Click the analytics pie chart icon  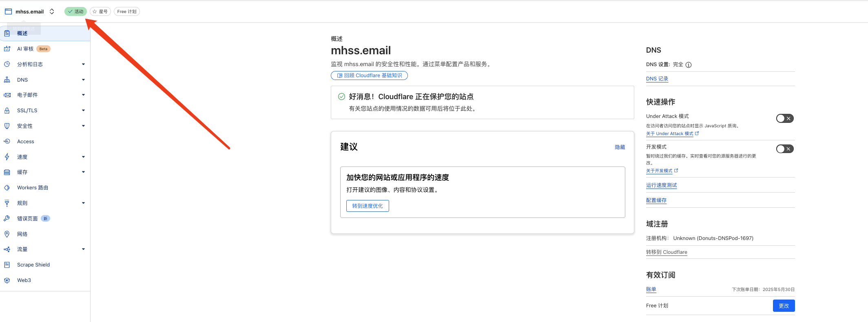click(7, 64)
